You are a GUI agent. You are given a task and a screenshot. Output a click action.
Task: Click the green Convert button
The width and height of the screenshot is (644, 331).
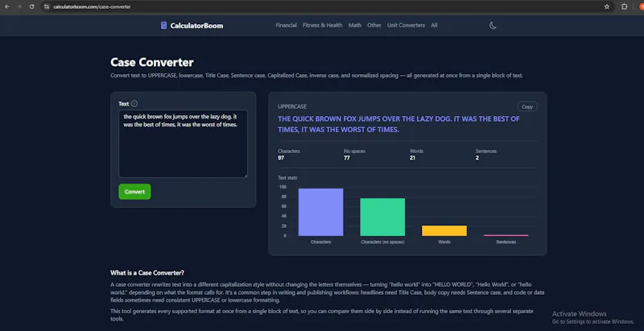click(134, 192)
